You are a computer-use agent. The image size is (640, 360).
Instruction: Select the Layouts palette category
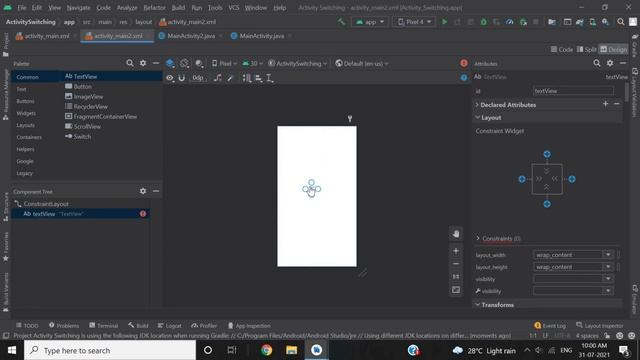(25, 125)
